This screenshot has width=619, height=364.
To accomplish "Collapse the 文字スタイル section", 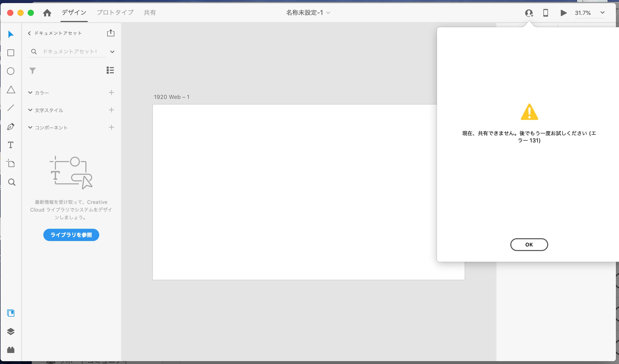I will click(30, 110).
